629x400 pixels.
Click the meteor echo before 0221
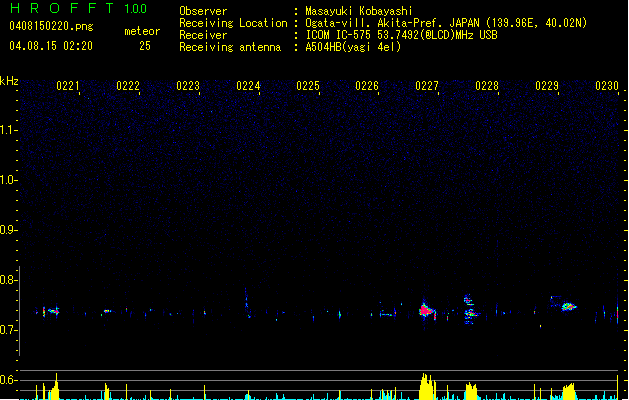click(x=52, y=311)
